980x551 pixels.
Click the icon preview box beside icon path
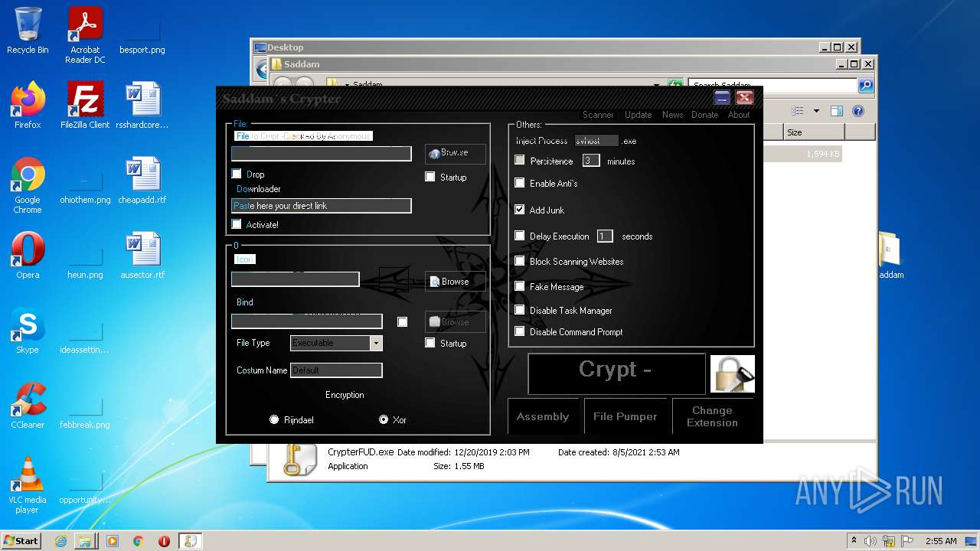coord(394,279)
